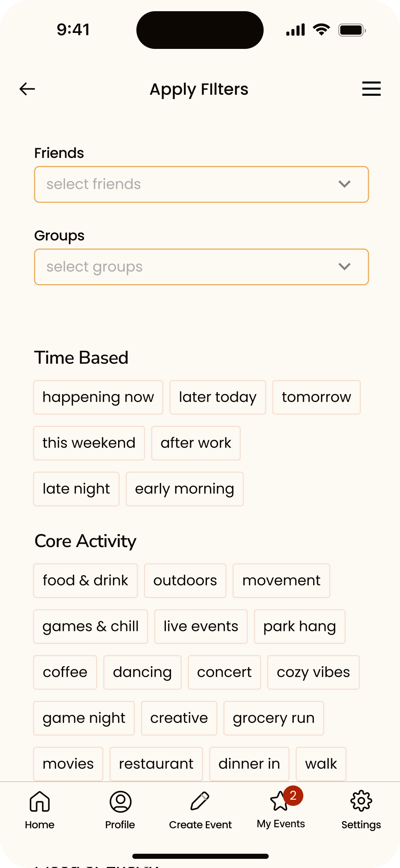This screenshot has width=400, height=868.
Task: Tap the back arrow icon
Action: pyautogui.click(x=27, y=89)
